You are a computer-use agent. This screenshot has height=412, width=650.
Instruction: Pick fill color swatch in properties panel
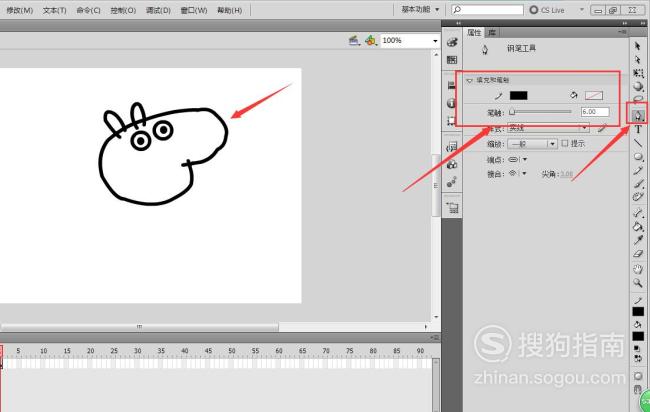pyautogui.click(x=594, y=96)
